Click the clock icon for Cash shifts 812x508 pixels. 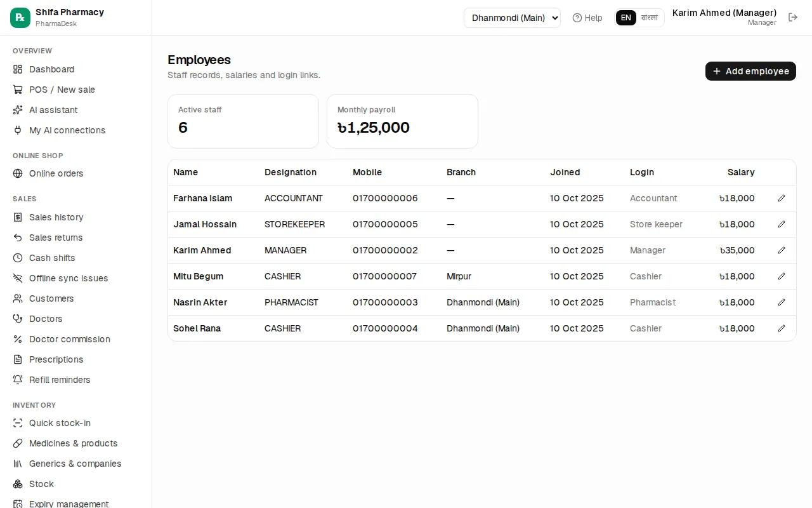click(x=18, y=258)
